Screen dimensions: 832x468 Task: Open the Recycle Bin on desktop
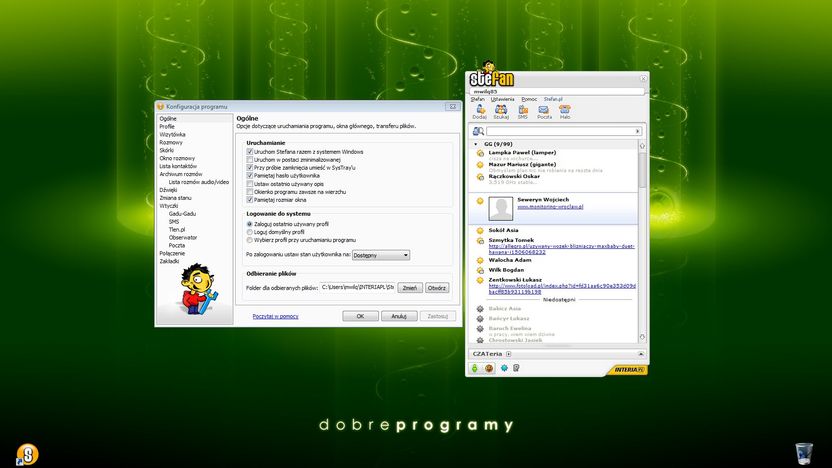804,454
